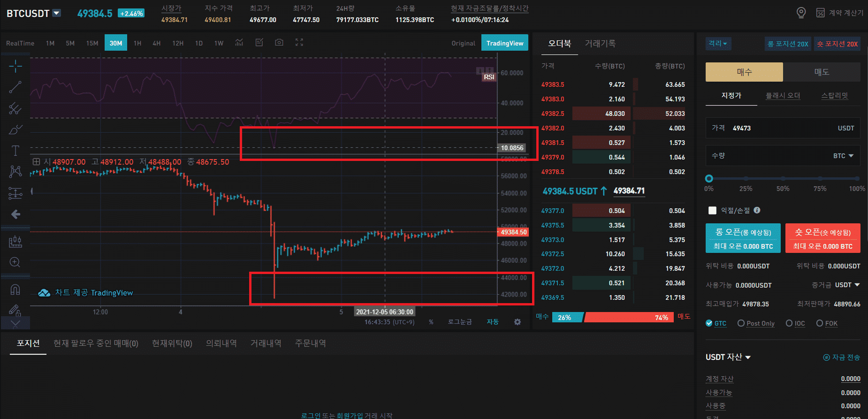Select the brush drawing tool

pos(15,130)
